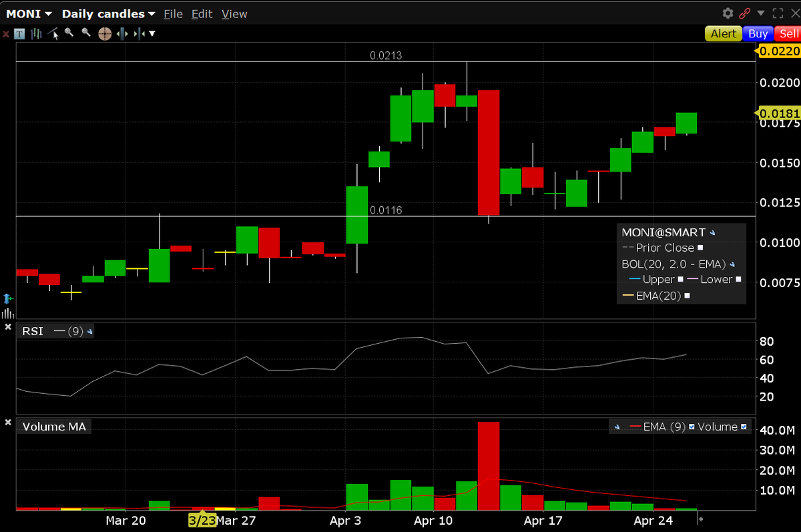Open the File menu
Image resolution: width=801 pixels, height=532 pixels.
coord(173,13)
